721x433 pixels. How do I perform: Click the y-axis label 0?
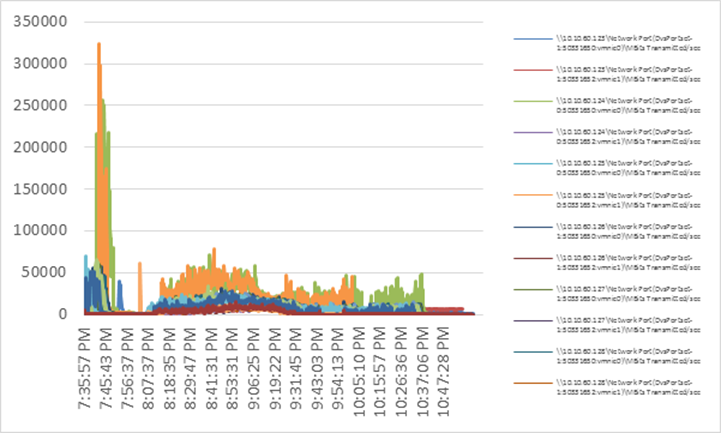63,314
